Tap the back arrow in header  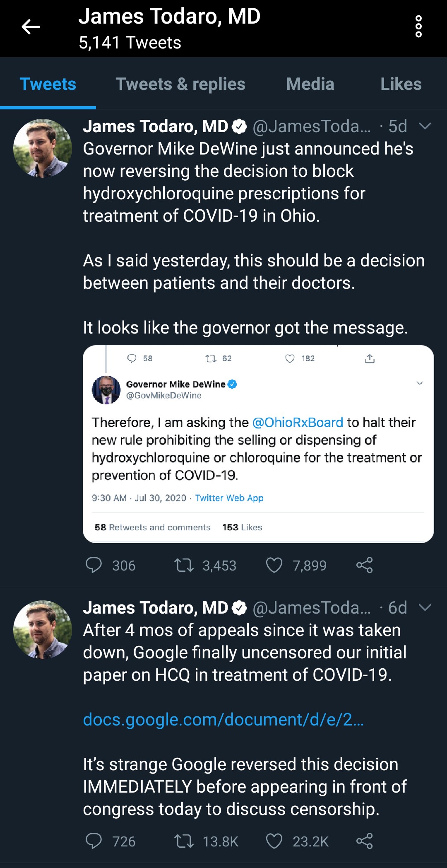(x=31, y=27)
